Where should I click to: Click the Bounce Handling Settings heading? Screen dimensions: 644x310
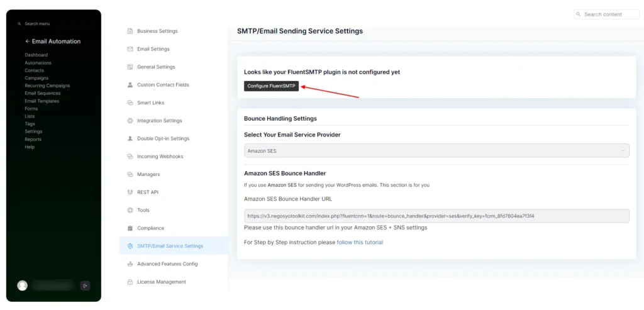pyautogui.click(x=280, y=119)
